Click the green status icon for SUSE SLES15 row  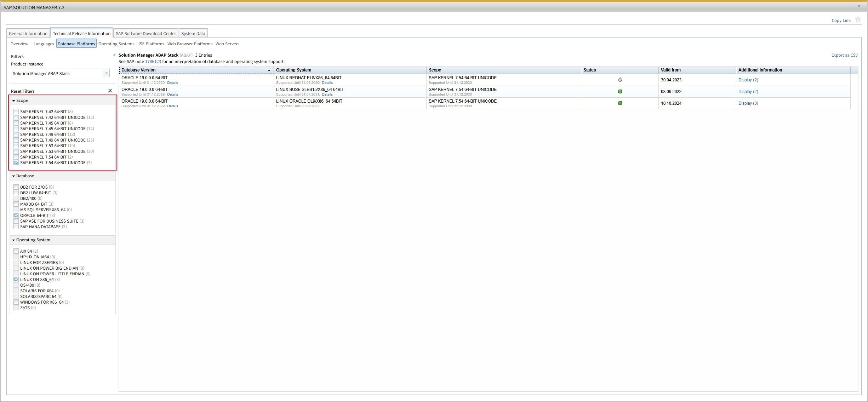(x=620, y=92)
